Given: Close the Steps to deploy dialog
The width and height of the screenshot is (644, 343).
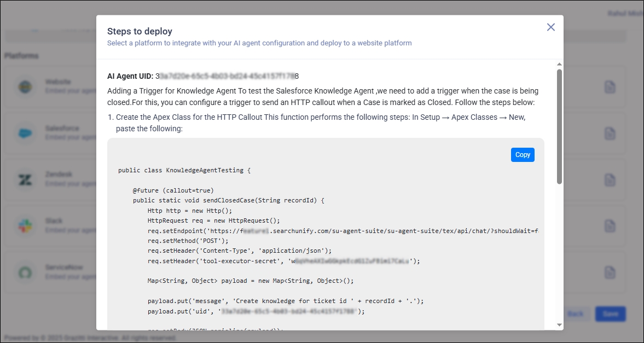Looking at the screenshot, I should [550, 27].
